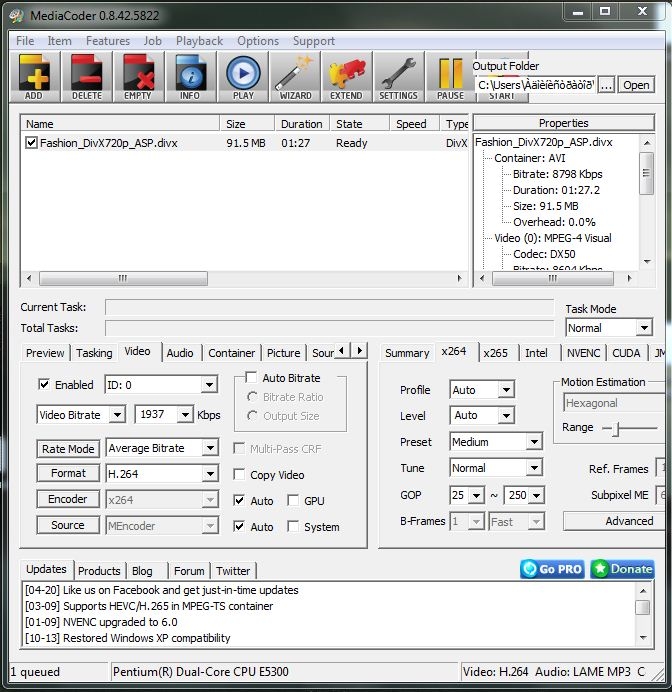Click the MediaCoder title bar app icon
The image size is (672, 692).
16,15
